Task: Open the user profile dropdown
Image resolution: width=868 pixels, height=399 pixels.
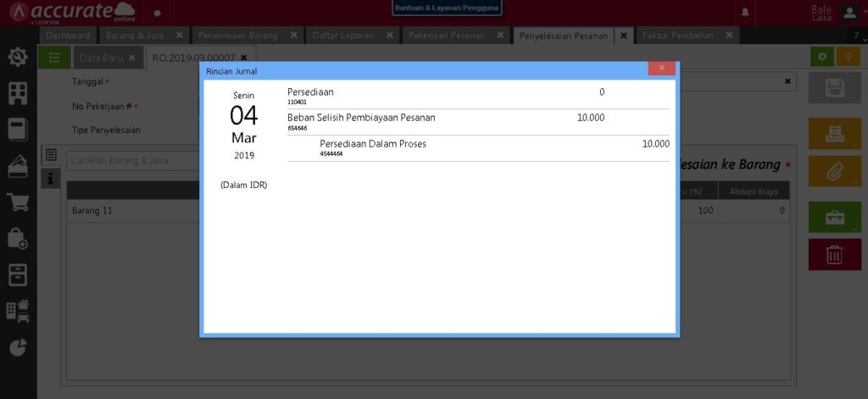Action: click(849, 12)
